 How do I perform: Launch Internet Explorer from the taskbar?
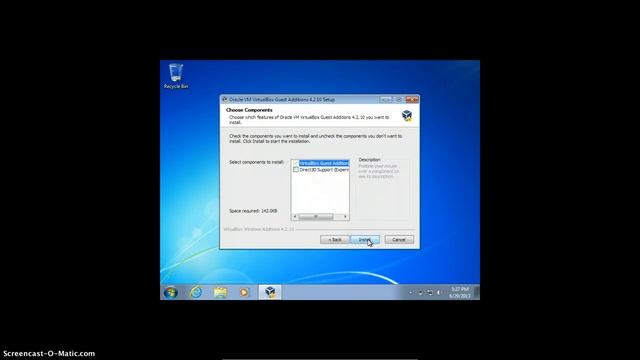[x=196, y=292]
